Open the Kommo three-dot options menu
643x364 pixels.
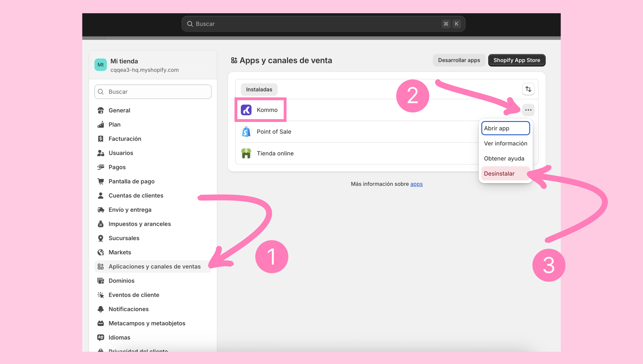(x=528, y=110)
